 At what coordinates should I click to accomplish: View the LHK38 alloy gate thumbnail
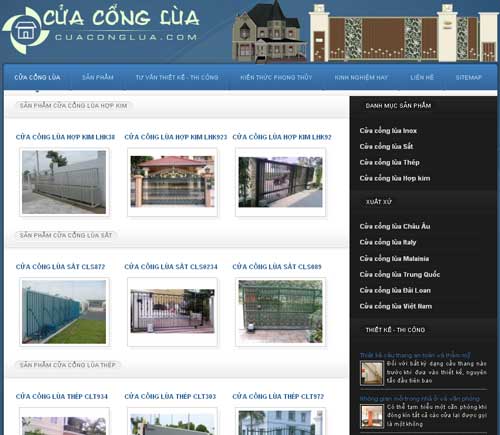pyautogui.click(x=64, y=182)
